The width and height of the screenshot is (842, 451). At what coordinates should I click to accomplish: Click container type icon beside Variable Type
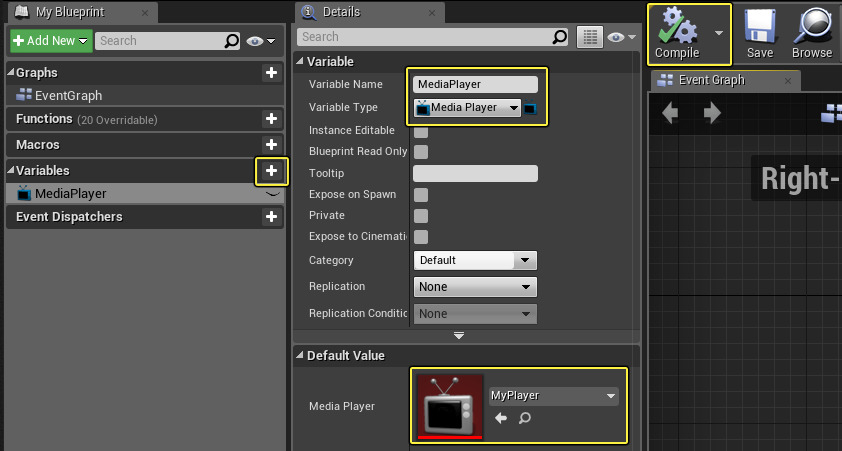click(x=530, y=108)
